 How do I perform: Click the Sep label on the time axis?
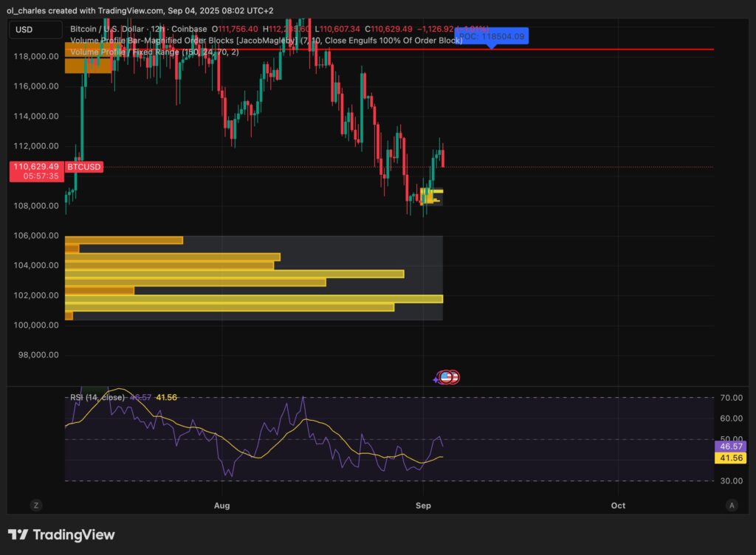[x=422, y=506]
